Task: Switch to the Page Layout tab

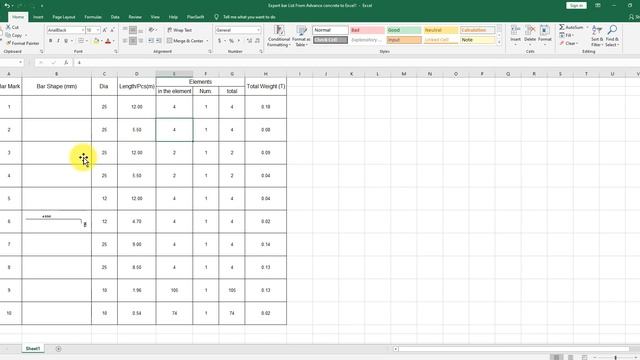Action: coord(64,17)
